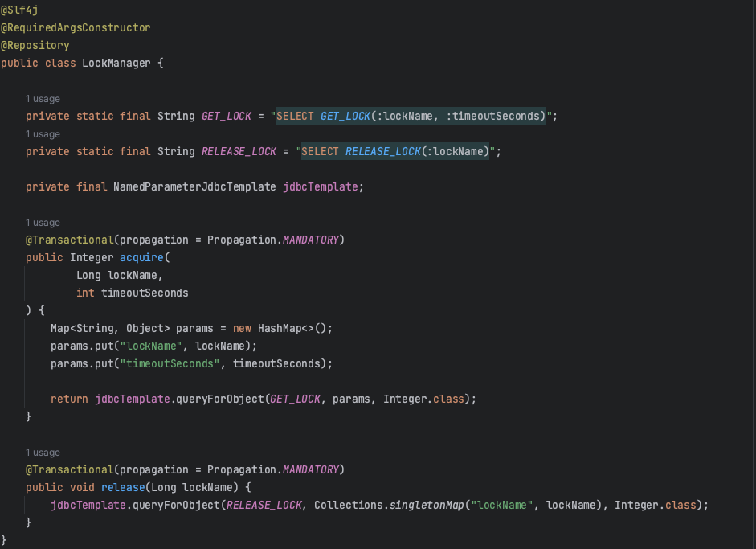This screenshot has width=756, height=549.
Task: Click the Integer return type of the acquire method
Action: [92, 257]
